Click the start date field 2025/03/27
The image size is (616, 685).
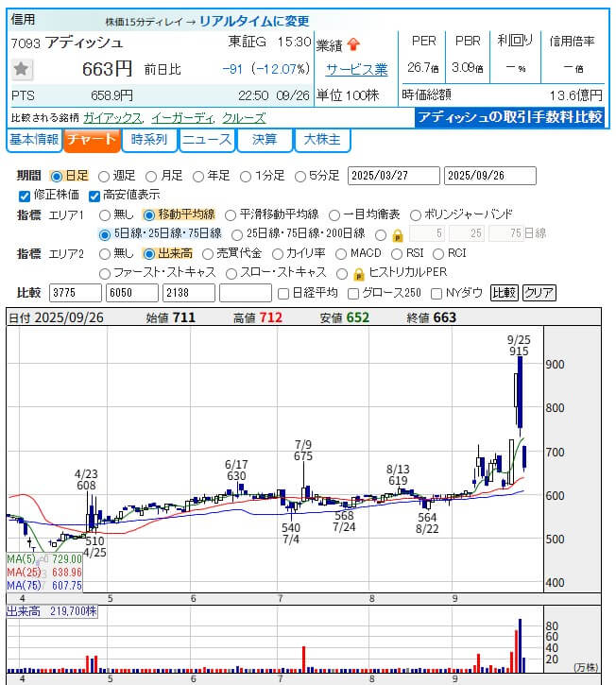393,176
